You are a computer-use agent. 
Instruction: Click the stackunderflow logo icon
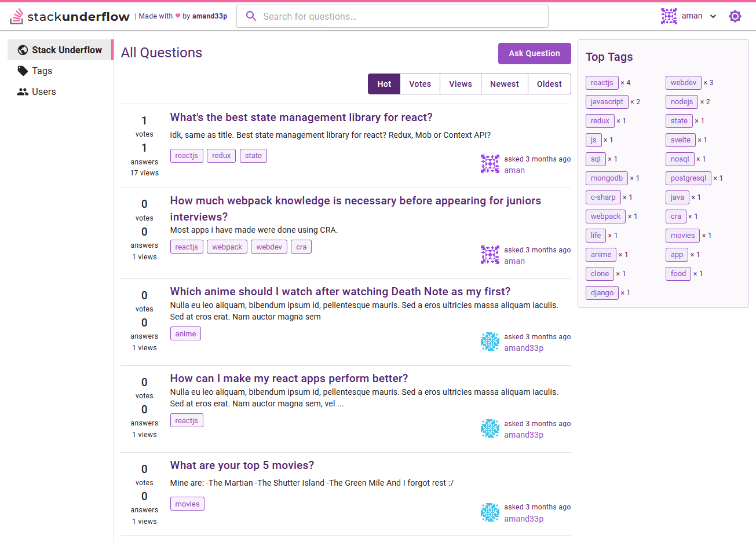(17, 16)
